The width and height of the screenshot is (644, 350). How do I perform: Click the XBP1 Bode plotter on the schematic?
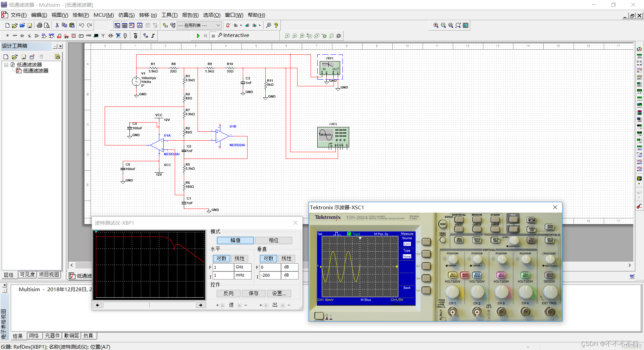click(x=330, y=69)
